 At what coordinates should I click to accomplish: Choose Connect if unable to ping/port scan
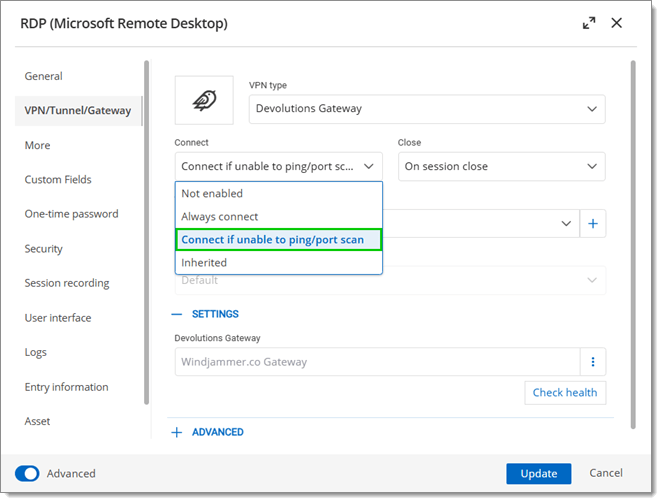coord(279,240)
